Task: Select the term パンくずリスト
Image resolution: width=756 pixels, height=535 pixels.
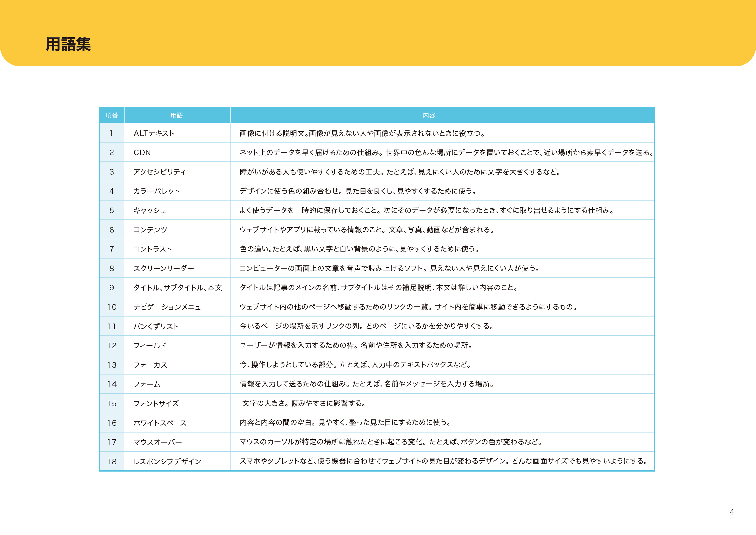Action: tap(156, 327)
